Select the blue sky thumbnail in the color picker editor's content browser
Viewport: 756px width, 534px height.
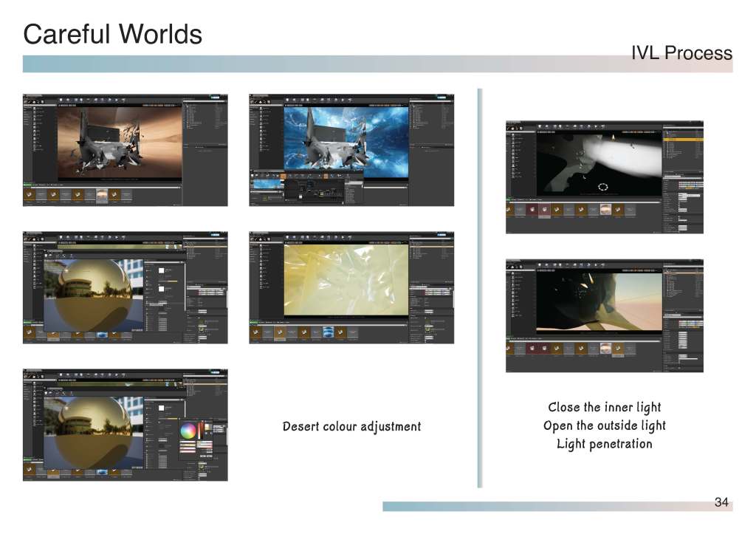coord(101,473)
